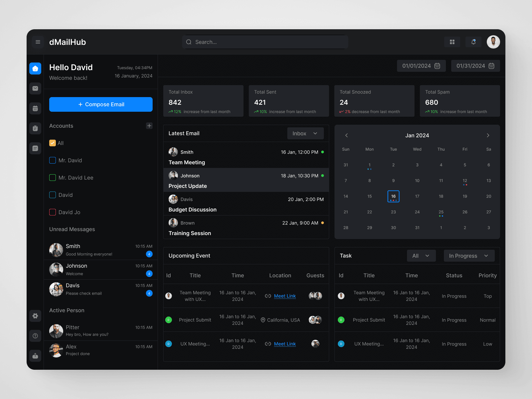The height and width of the screenshot is (399, 532).
Task: Click the Total Sent 421 card
Action: [289, 101]
